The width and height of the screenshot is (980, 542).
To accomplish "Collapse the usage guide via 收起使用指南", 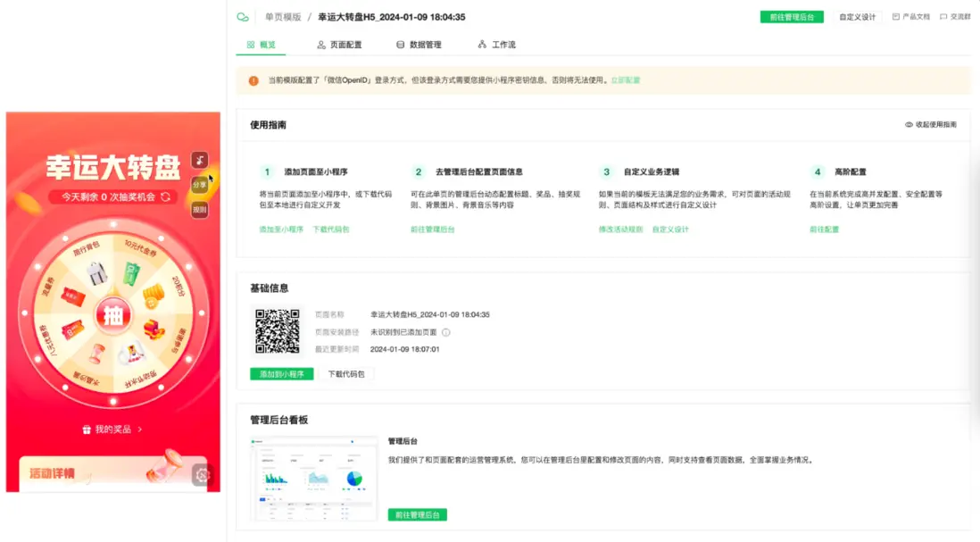I will [x=933, y=126].
